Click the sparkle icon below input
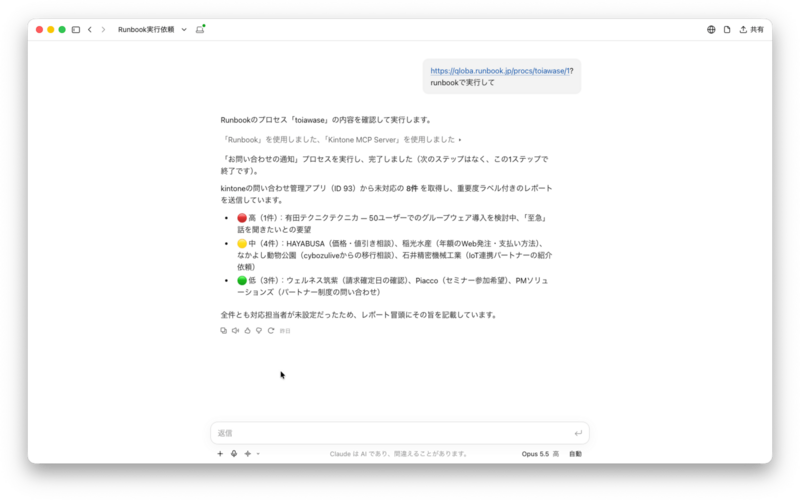The image size is (800, 500). [x=247, y=454]
